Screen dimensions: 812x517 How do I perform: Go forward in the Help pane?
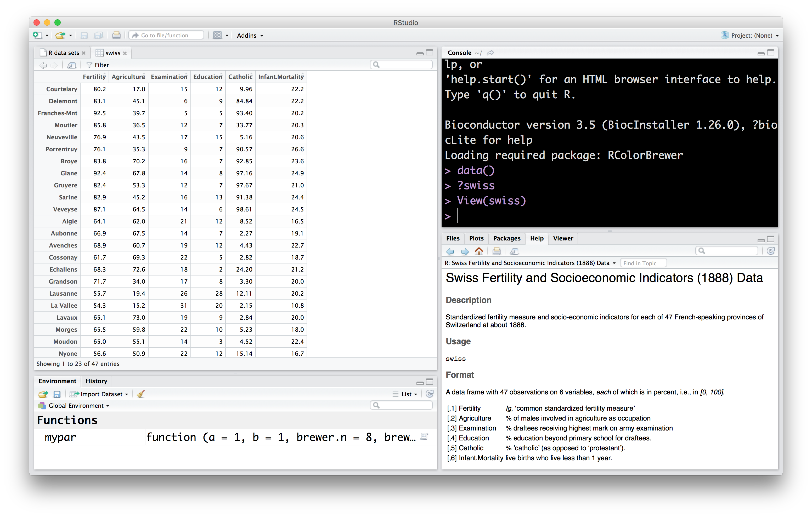(x=465, y=251)
